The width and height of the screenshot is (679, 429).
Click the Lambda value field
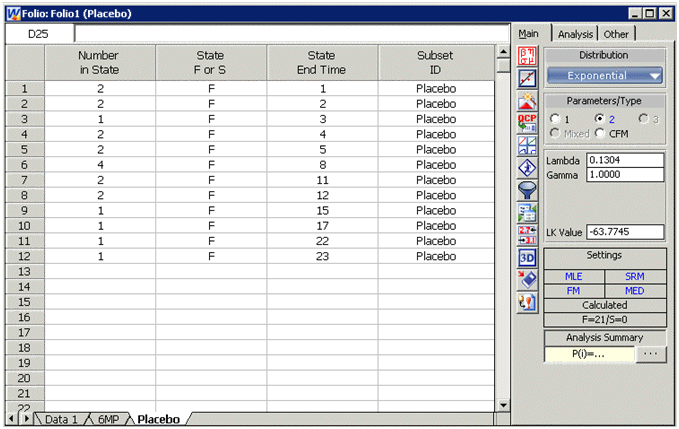(625, 160)
